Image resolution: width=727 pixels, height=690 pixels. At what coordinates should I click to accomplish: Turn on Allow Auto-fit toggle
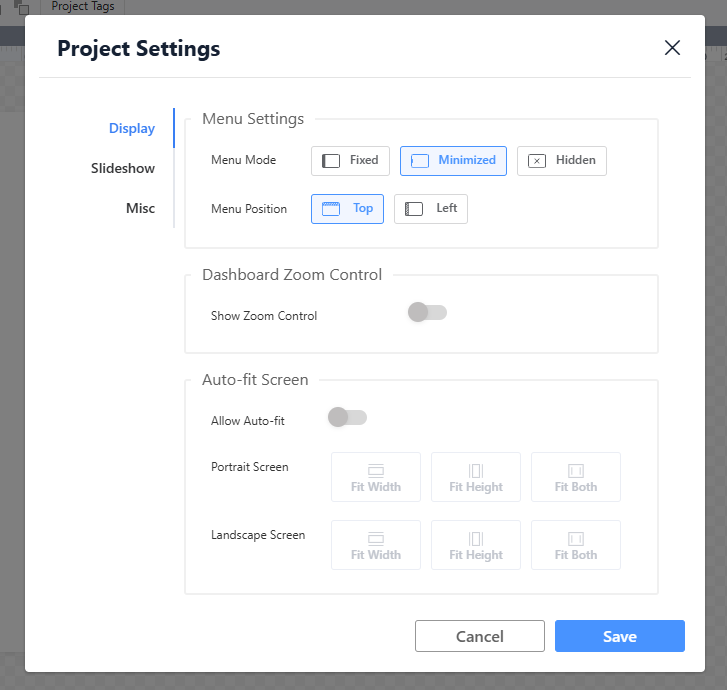point(347,418)
